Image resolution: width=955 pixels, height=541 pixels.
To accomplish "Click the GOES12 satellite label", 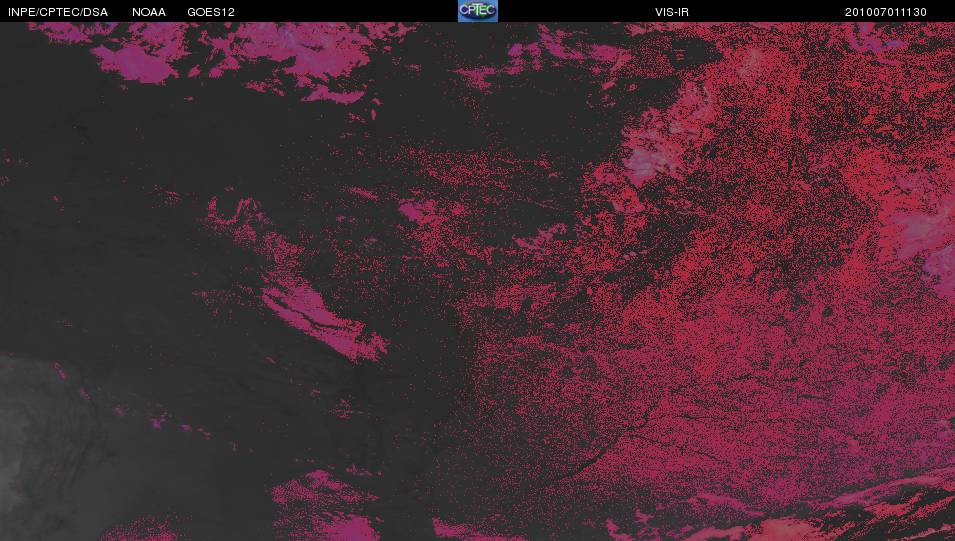I will tap(211, 12).
